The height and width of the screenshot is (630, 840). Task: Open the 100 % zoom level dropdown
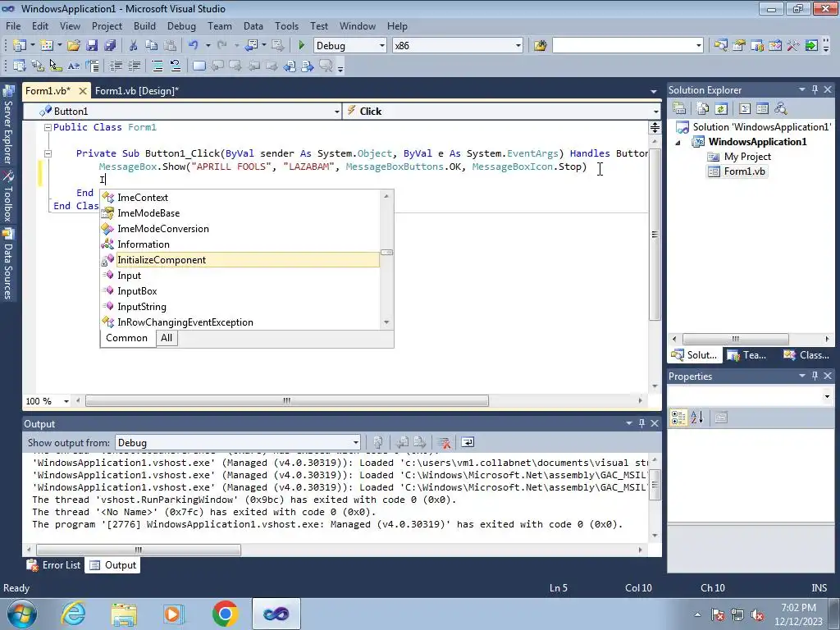point(66,401)
